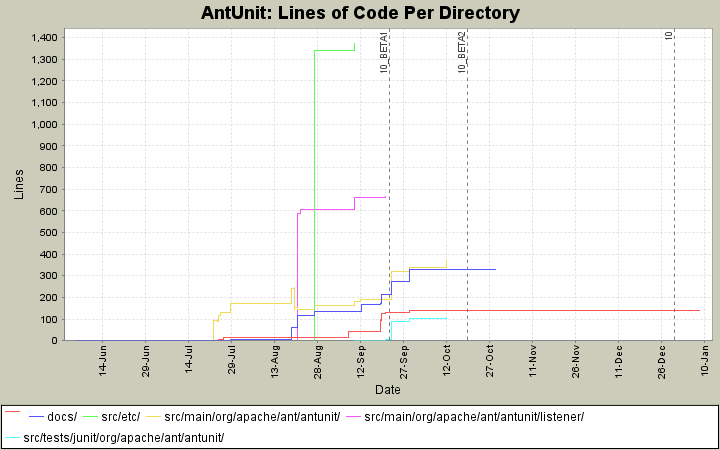Select the docs/ legend label

click(x=62, y=417)
